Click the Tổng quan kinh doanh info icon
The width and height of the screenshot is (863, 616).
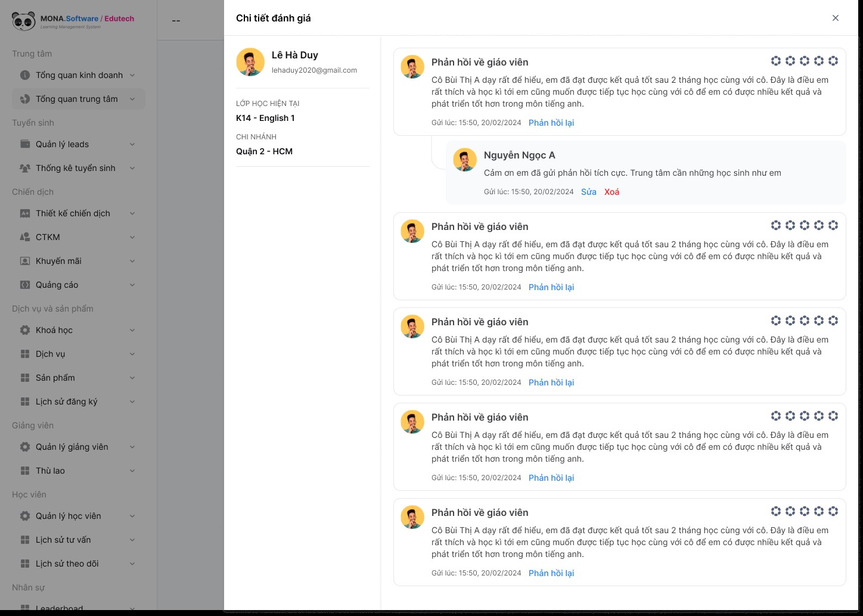[x=25, y=75]
